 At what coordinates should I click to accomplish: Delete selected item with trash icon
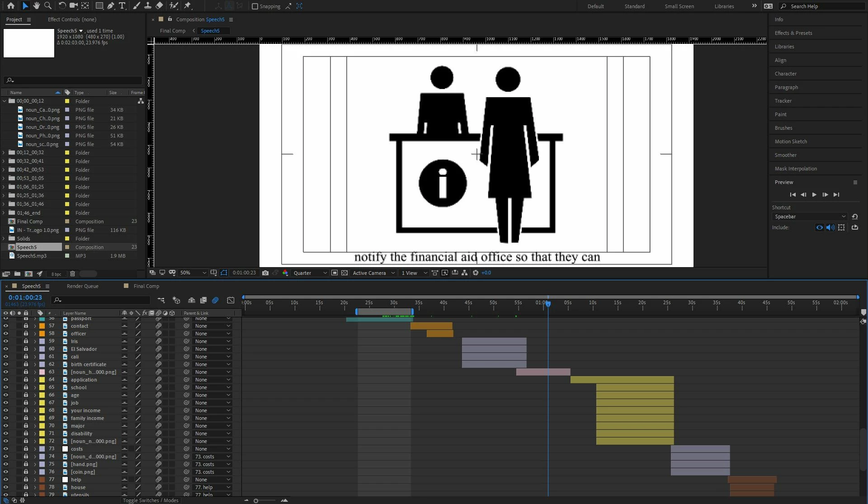(x=72, y=274)
